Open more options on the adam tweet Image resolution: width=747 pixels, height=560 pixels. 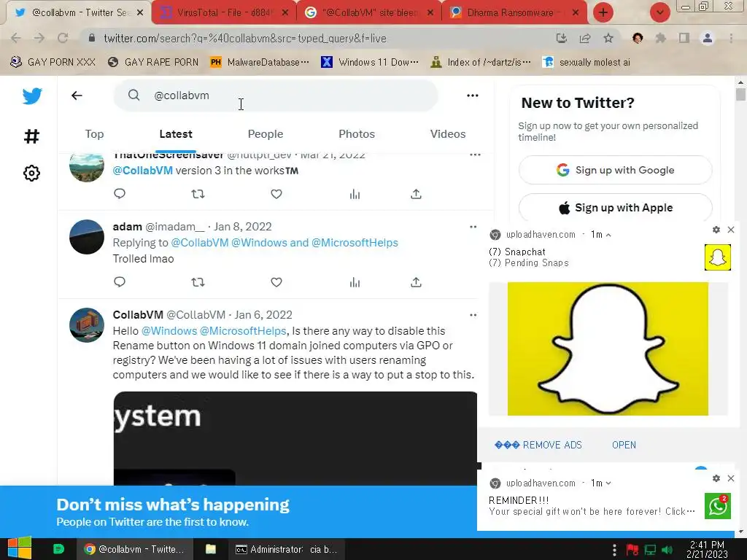[473, 227]
